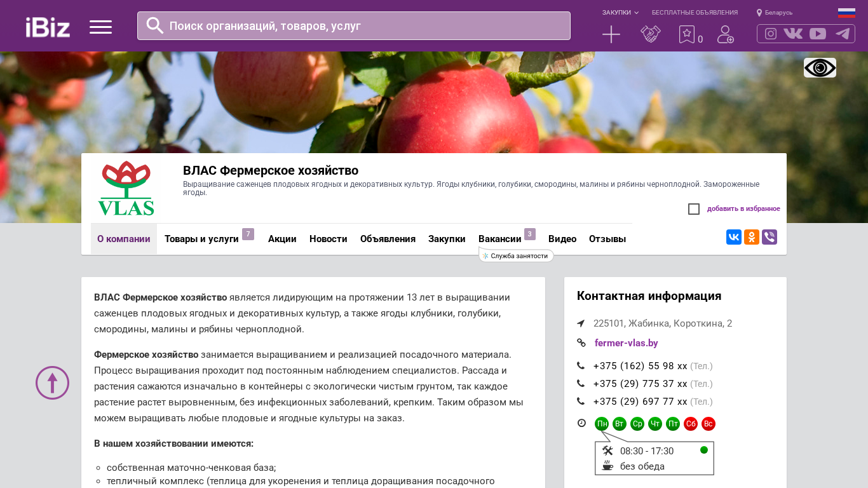Screen dimensions: 868x488
Task: Click phone icon for 697 77 number
Action: (x=581, y=402)
